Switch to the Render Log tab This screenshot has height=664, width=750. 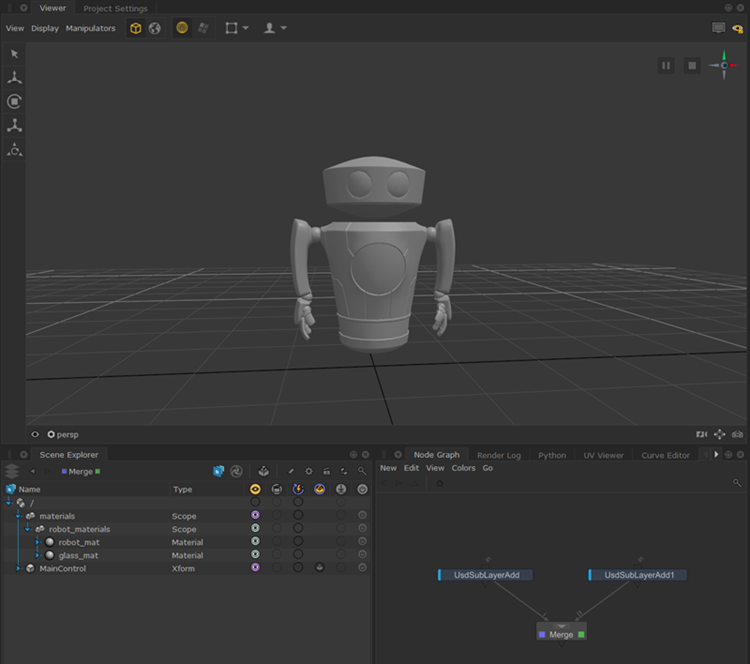(x=498, y=455)
